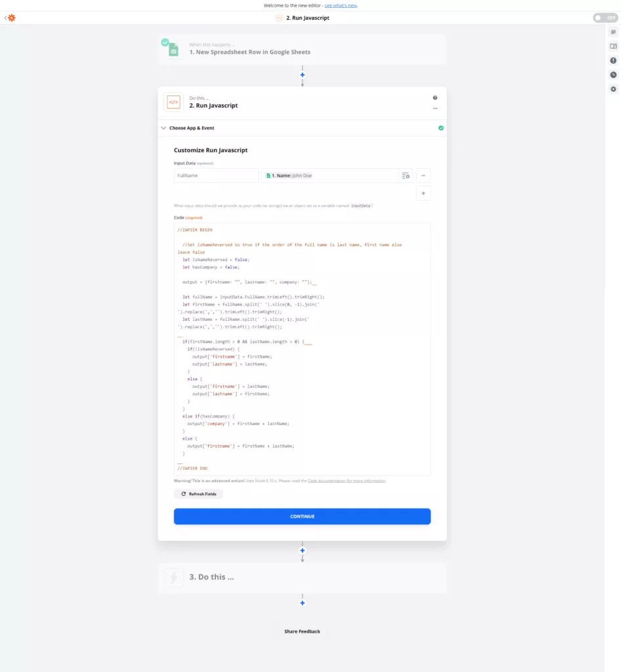Image resolution: width=622 pixels, height=672 pixels.
Task: Click the blue CONTINUE button
Action: tap(302, 516)
